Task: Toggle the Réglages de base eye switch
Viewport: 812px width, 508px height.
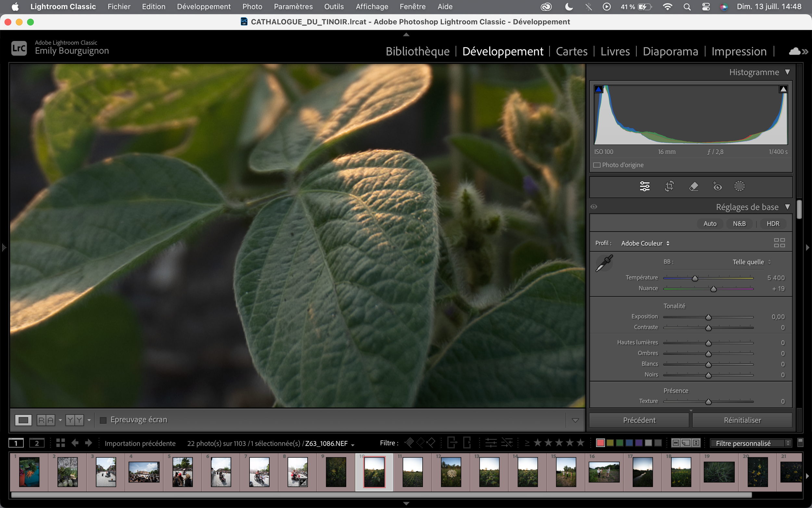Action: (x=594, y=207)
